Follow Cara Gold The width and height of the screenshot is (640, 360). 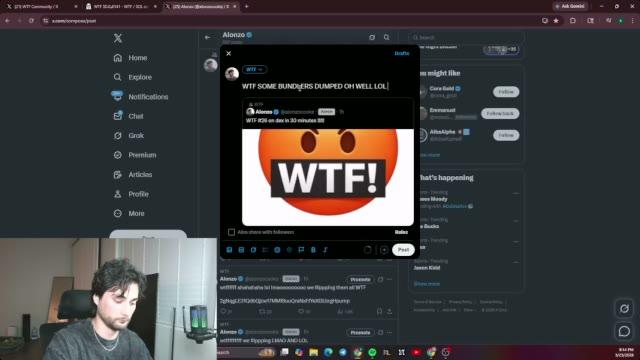506,92
